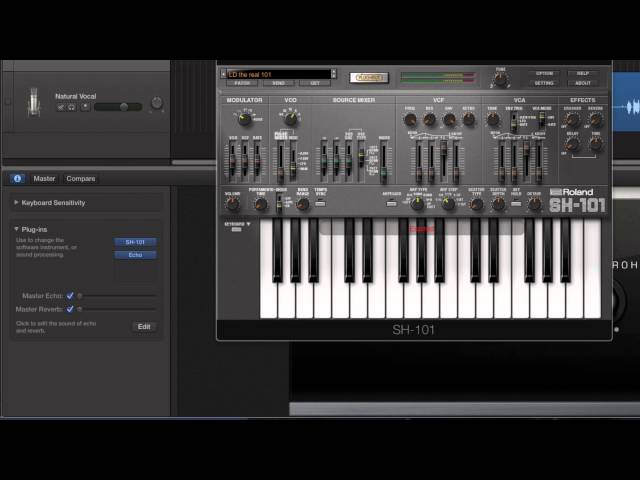Viewport: 640px width, 480px height.
Task: Click the microphone icon of Natural Vocal track
Action: 34,102
